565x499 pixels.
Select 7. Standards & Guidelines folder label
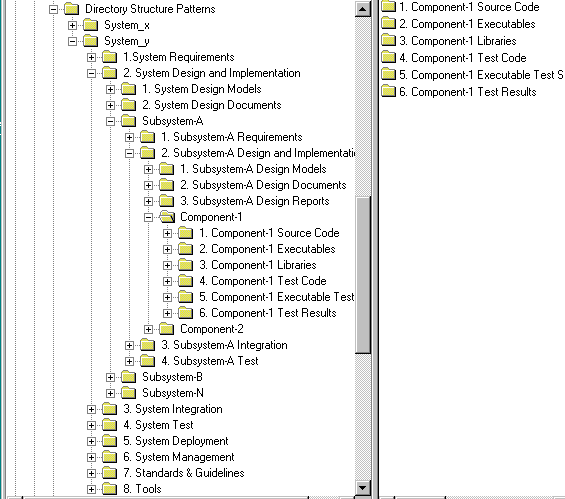(x=184, y=473)
